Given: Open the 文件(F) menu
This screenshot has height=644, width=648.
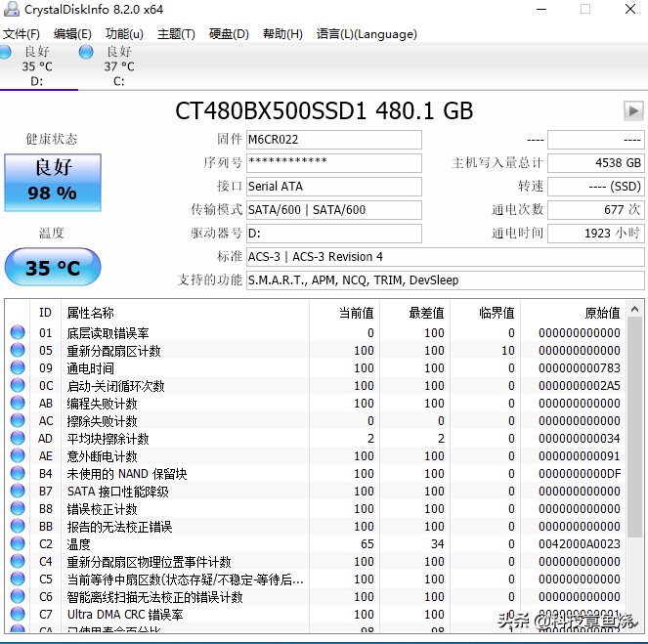Looking at the screenshot, I should coord(22,34).
